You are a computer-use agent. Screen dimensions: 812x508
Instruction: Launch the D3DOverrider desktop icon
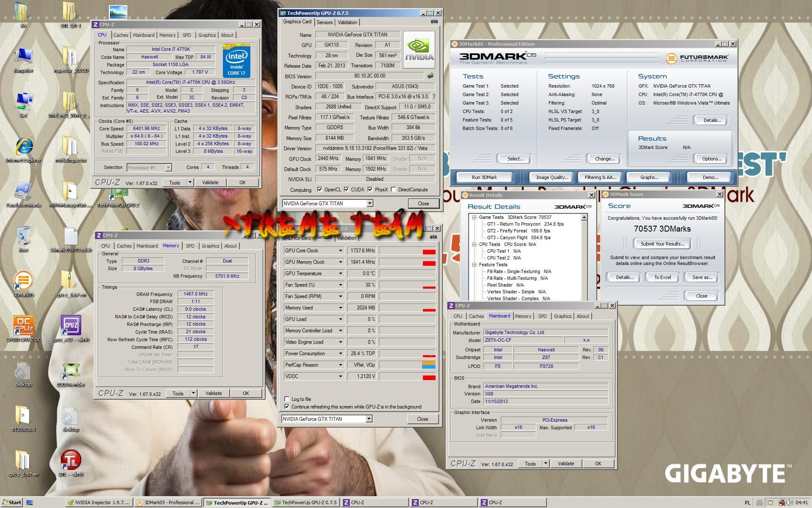point(71,373)
